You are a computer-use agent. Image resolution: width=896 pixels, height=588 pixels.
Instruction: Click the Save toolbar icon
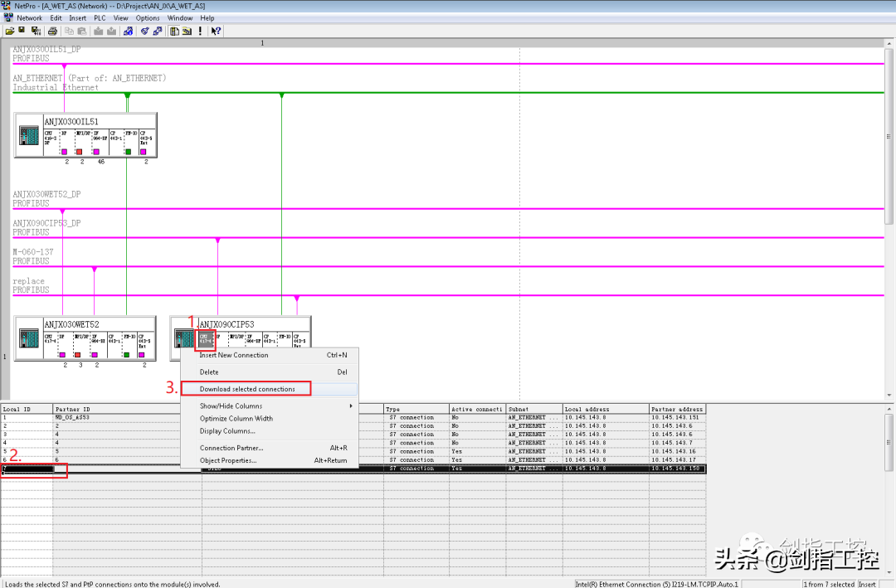[x=22, y=31]
